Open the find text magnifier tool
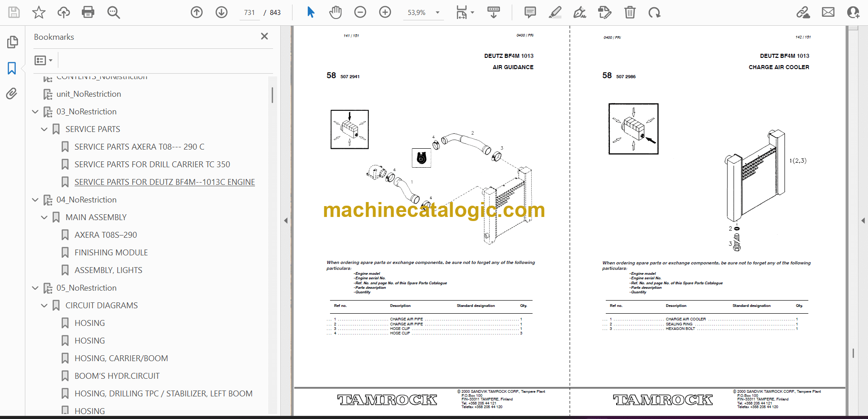Screen dimensions: 868x419 point(113,12)
